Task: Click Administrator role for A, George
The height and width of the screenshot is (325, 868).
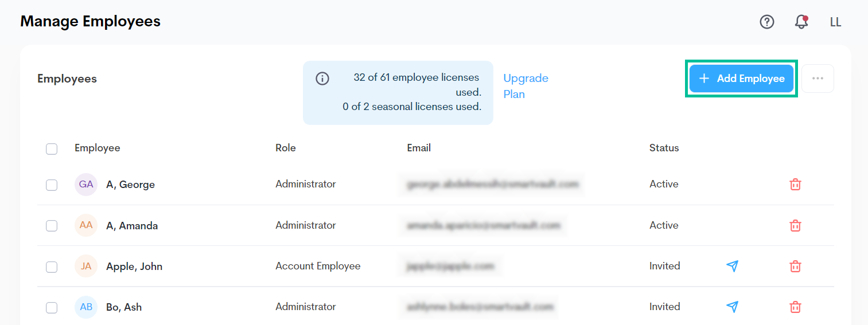Action: [x=306, y=184]
